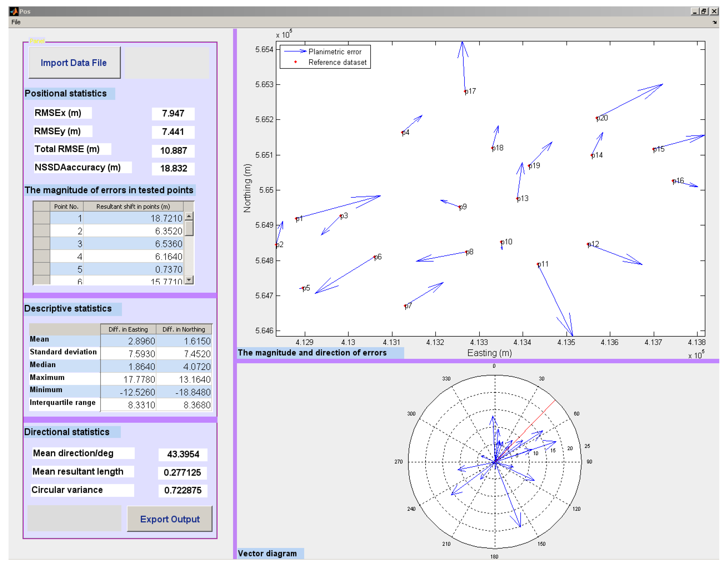Screen dimensions: 728x573
Task: Select Maximum Easting cell 17.7780
Action: pyautogui.click(x=128, y=379)
